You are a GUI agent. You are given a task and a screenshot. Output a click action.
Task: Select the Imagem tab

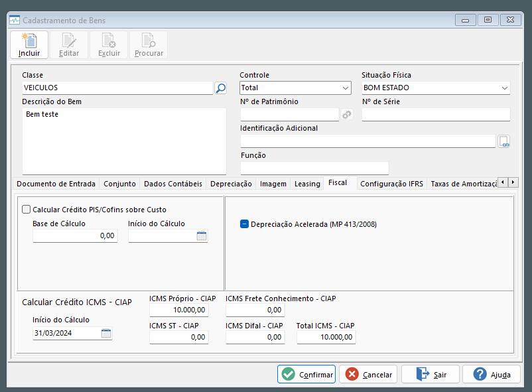(273, 184)
